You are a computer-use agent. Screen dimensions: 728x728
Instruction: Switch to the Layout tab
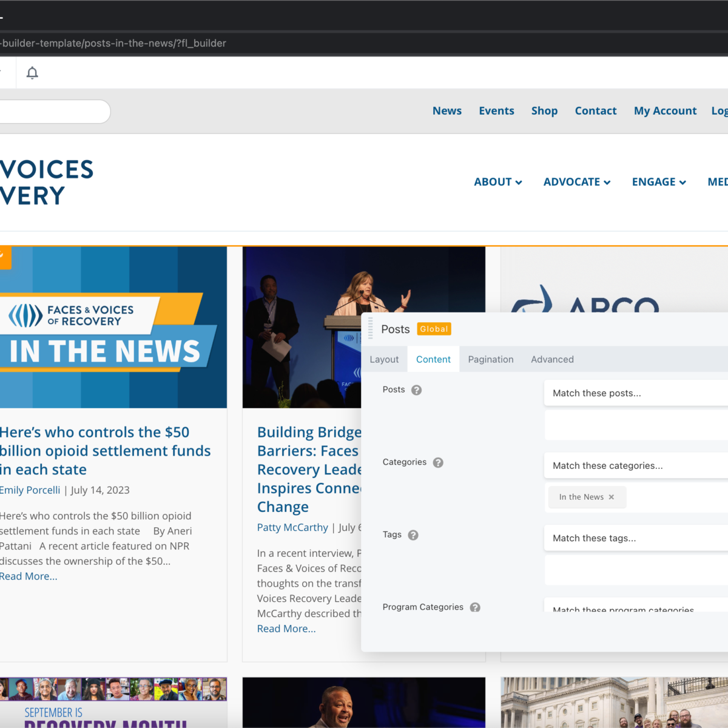pyautogui.click(x=384, y=360)
